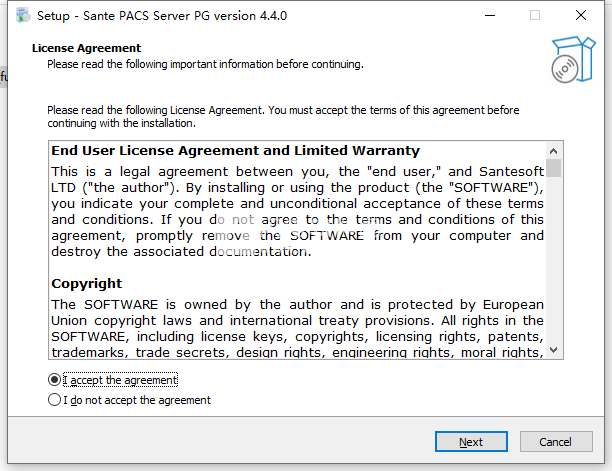The width and height of the screenshot is (612, 471).
Task: Cancel the installation
Action: [x=555, y=441]
